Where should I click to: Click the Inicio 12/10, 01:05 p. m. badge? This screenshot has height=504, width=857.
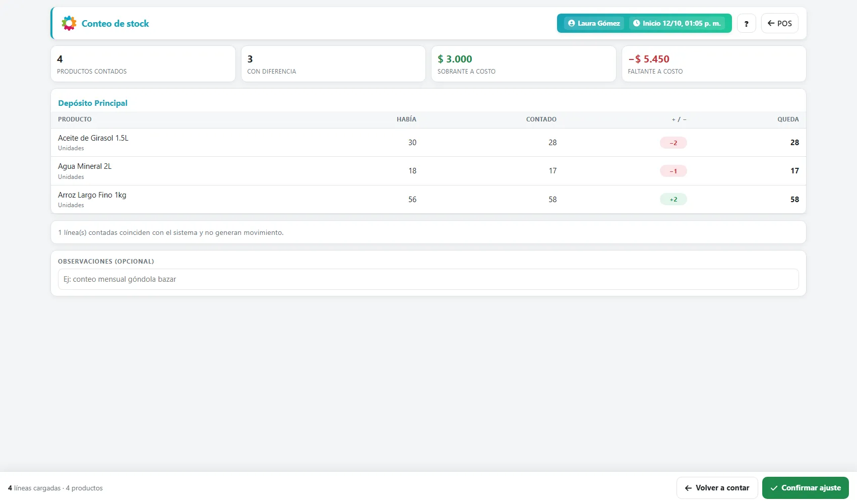(677, 23)
